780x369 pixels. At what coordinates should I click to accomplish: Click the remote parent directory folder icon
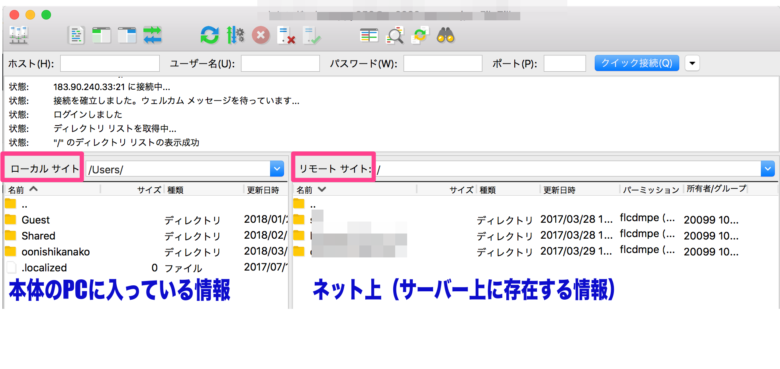[298, 203]
